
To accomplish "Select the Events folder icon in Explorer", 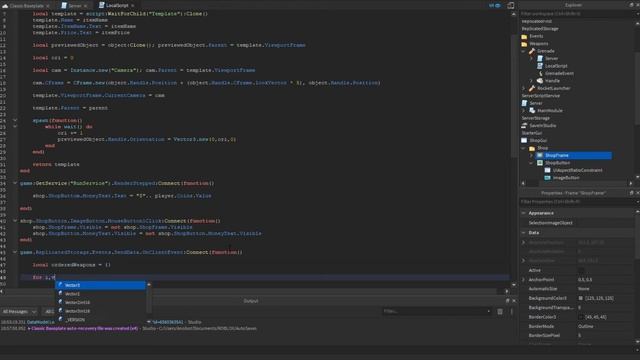I will (x=524, y=36).
